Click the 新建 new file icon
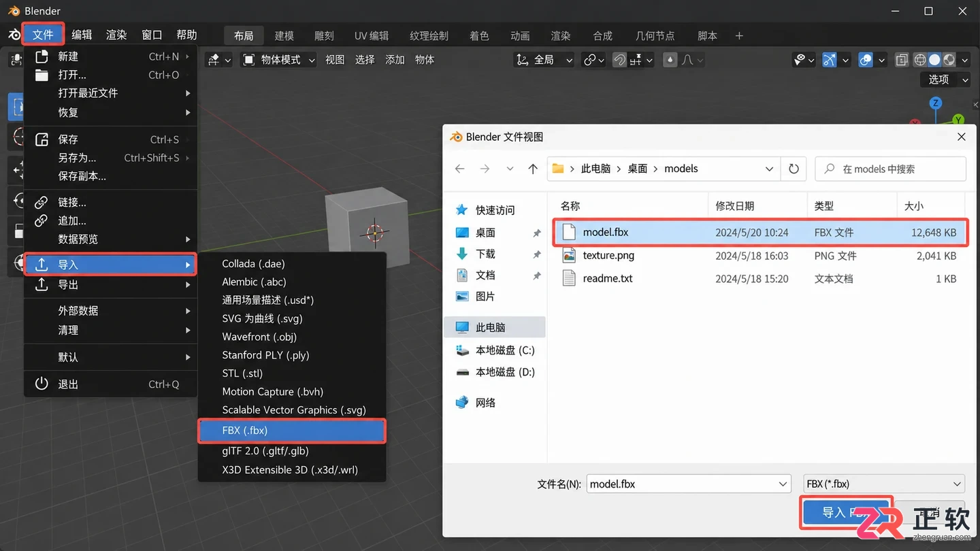The width and height of the screenshot is (980, 551). (42, 56)
